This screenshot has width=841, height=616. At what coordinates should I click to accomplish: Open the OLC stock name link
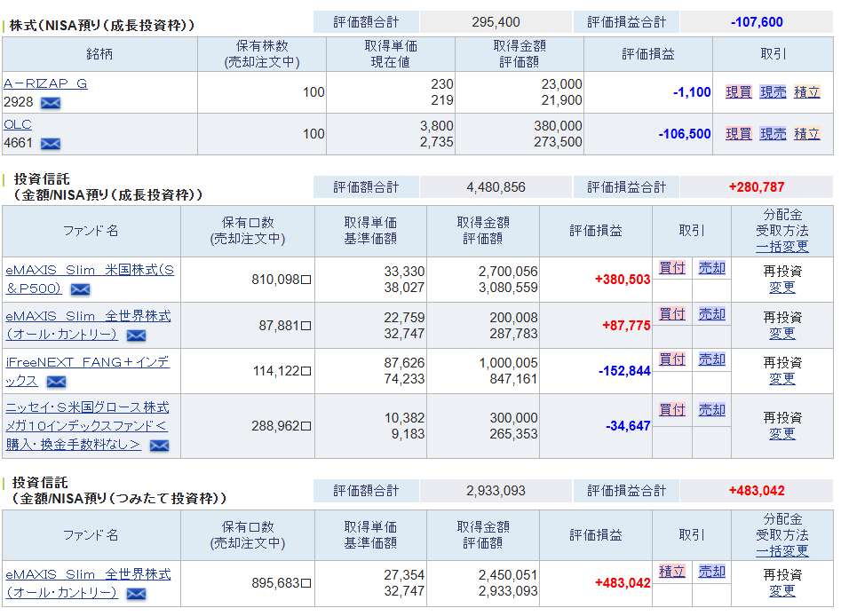[18, 124]
